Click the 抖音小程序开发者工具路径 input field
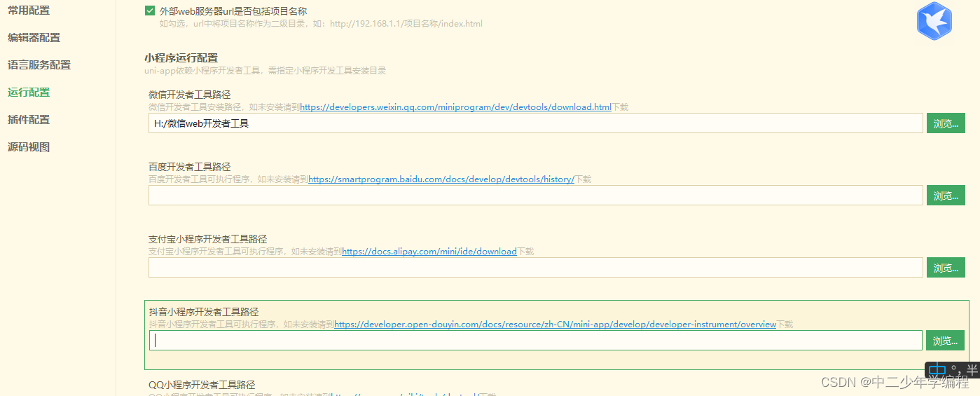The width and height of the screenshot is (980, 396). tap(535, 341)
